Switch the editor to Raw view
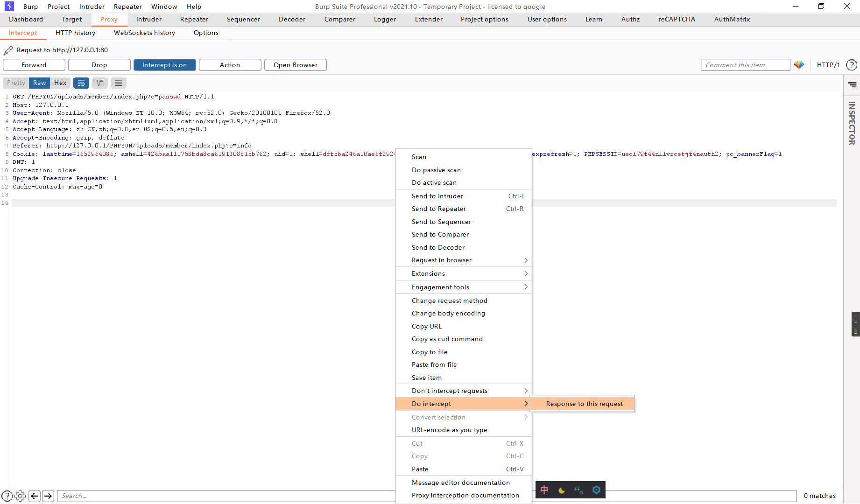860x504 pixels. [40, 83]
